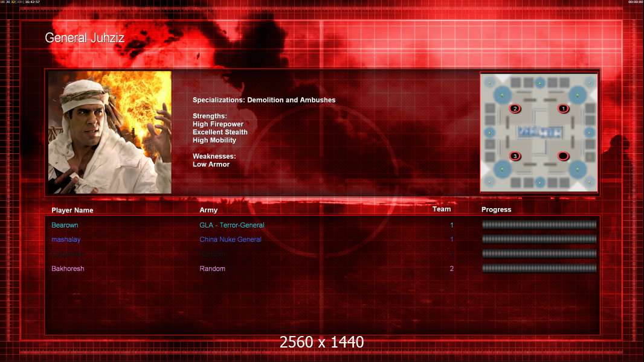
Task: Click start position marker 1 on minimap
Action: click(564, 109)
